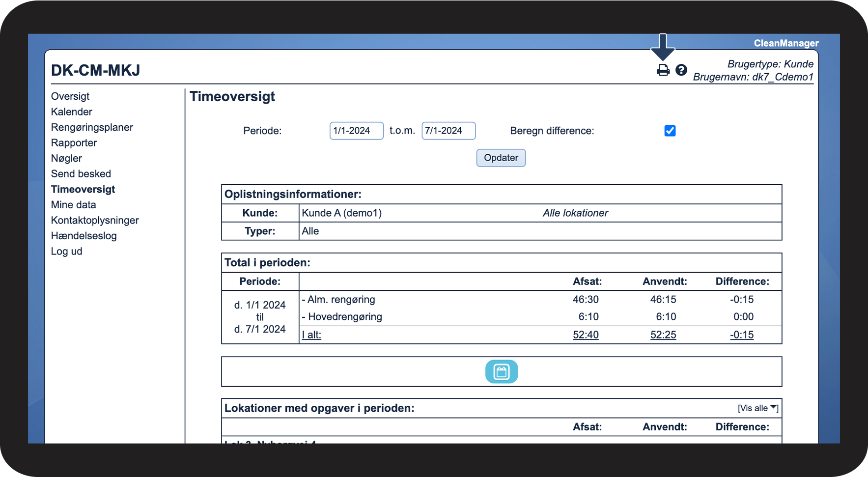This screenshot has height=477, width=868.
Task: Select Rapporter in the sidebar
Action: coord(74,143)
